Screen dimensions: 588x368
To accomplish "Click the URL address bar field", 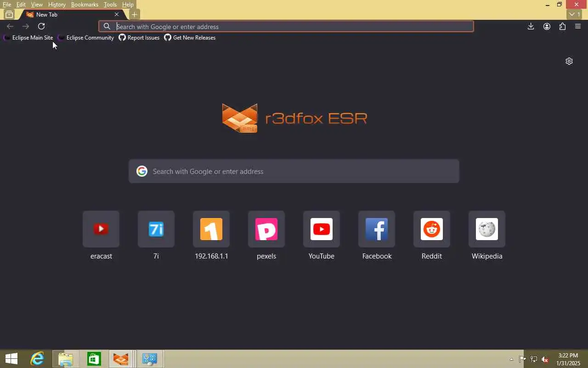I will tap(286, 26).
